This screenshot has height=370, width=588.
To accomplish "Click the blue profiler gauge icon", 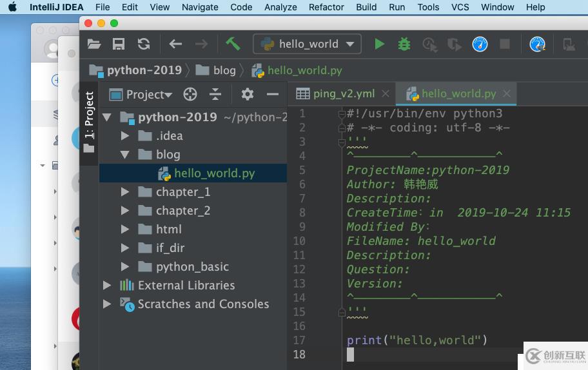I will point(480,44).
